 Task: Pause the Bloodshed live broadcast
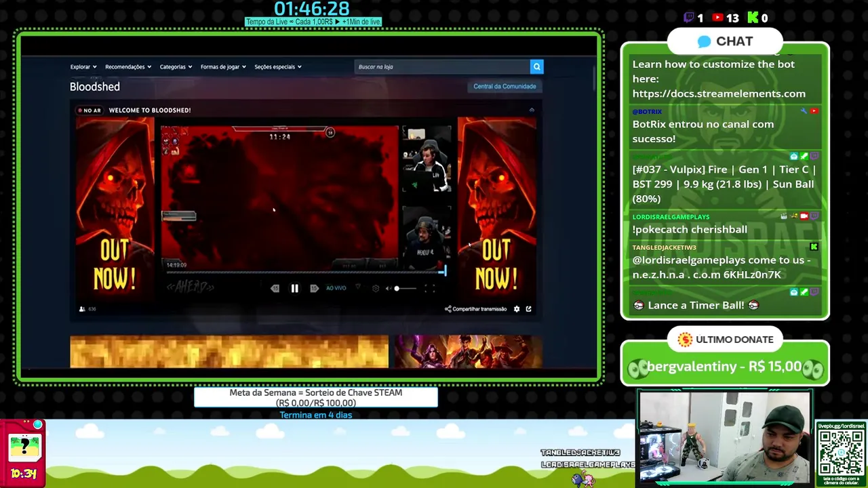click(294, 289)
